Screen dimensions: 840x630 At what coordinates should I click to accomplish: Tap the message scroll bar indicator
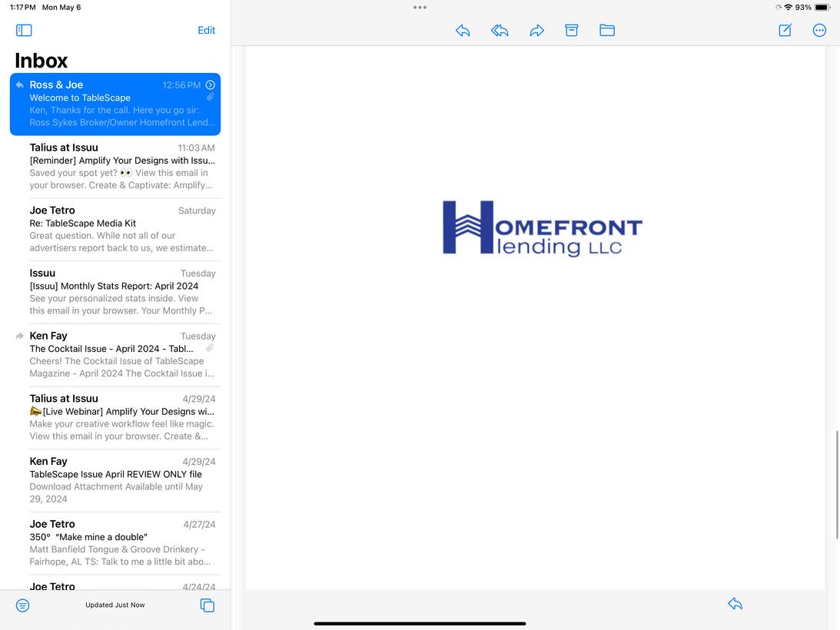tap(837, 485)
